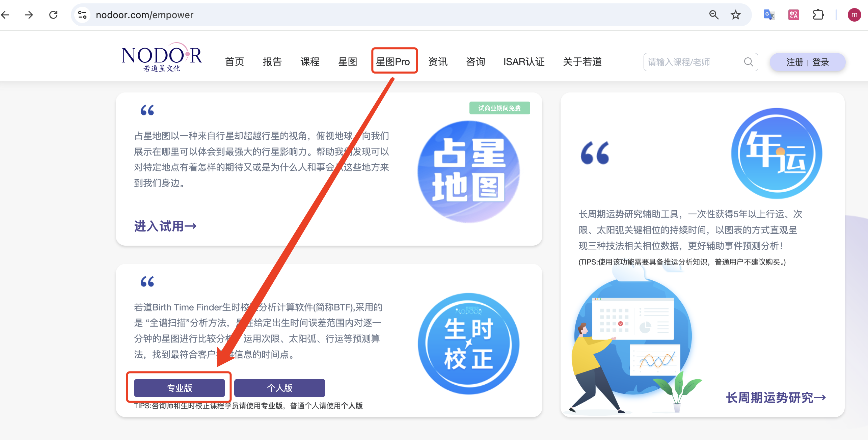Open the 长周期运势研究→ link
Screen dimensions: 868x440
click(776, 397)
